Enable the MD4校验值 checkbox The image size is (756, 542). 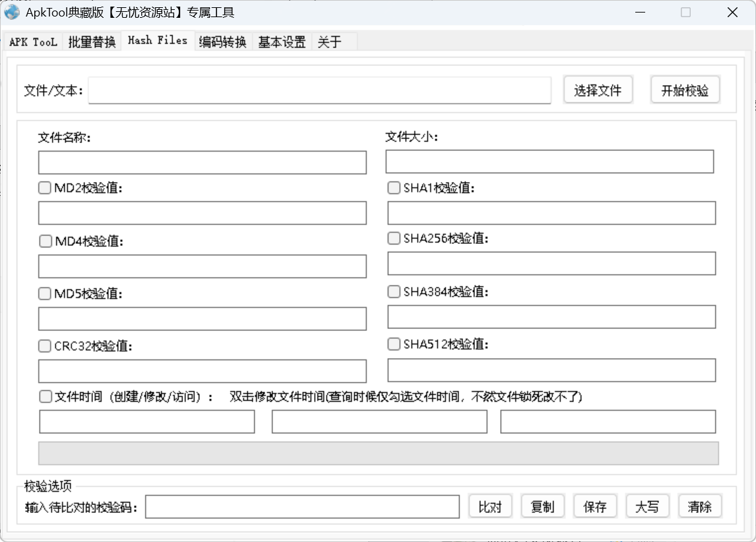pyautogui.click(x=46, y=241)
